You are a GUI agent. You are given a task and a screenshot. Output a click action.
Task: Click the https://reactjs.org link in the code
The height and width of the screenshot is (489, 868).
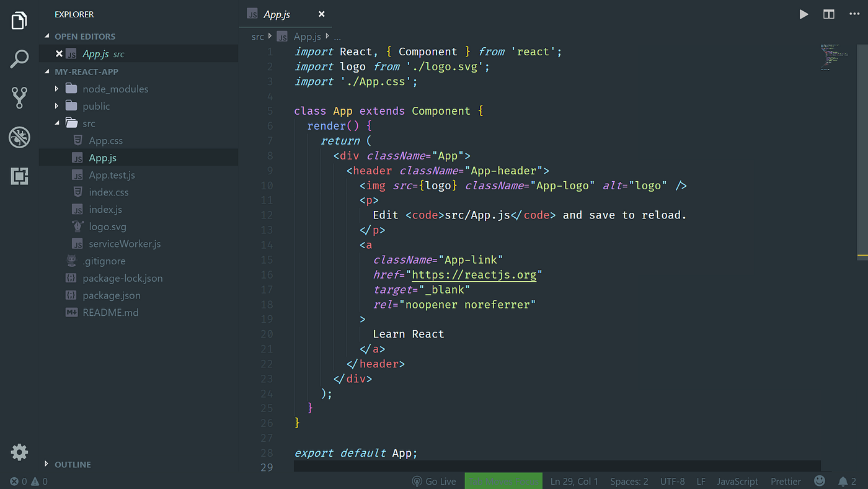(x=474, y=274)
